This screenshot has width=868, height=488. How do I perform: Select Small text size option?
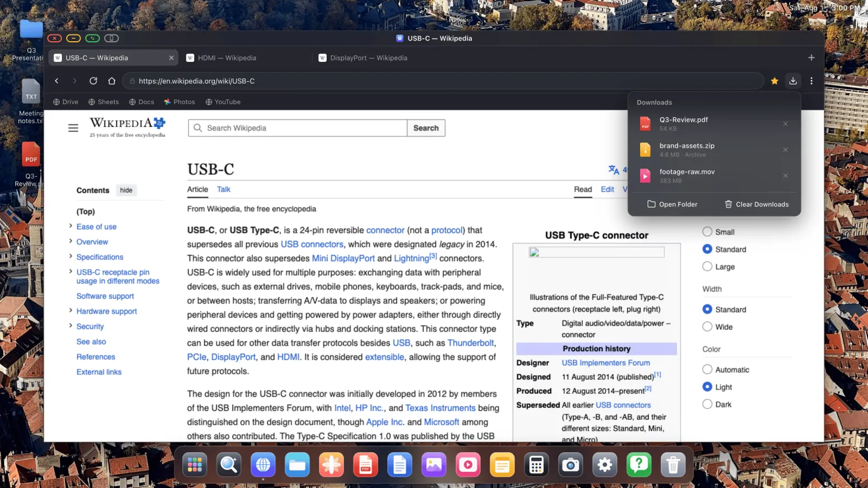click(x=707, y=232)
